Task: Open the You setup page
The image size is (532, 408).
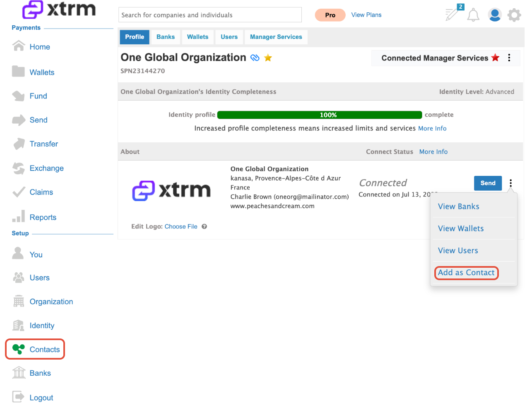Action: [x=36, y=255]
